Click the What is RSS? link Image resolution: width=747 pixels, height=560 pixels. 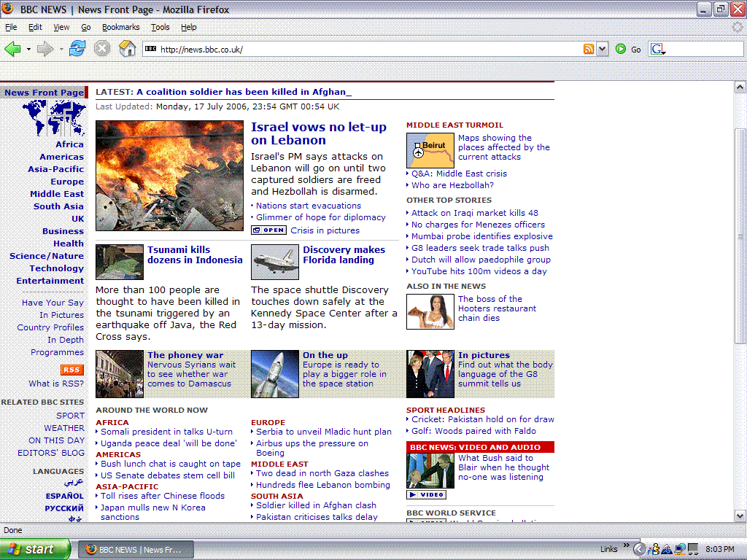pos(56,384)
